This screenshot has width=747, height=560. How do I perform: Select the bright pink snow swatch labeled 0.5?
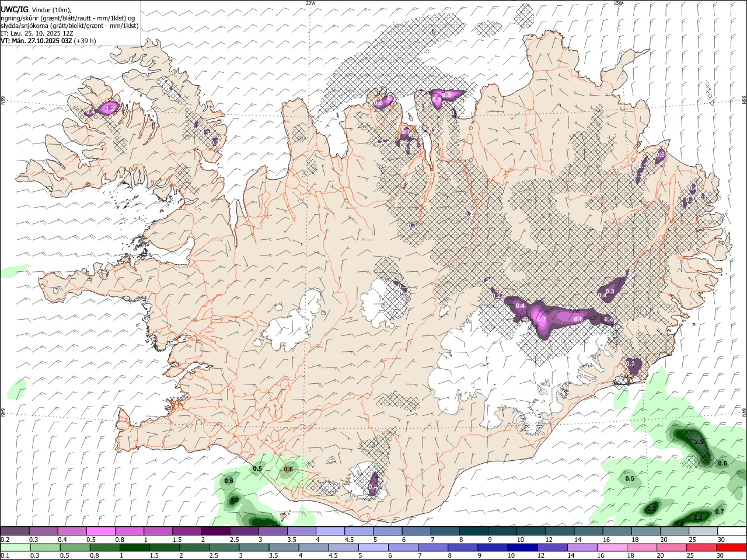click(x=101, y=531)
